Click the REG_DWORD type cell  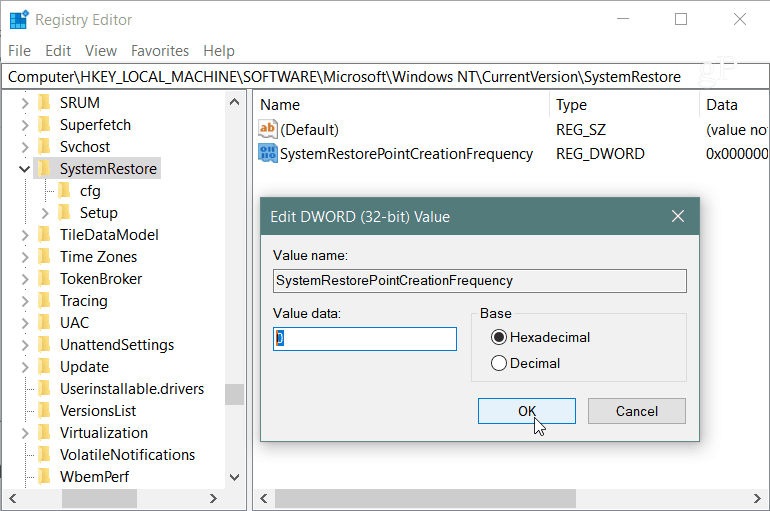pyautogui.click(x=600, y=154)
